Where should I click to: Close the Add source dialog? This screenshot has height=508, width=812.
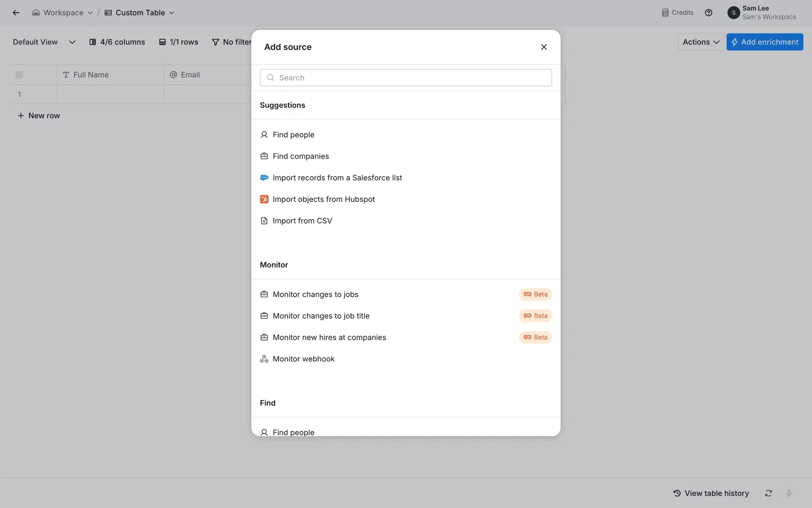[544, 47]
